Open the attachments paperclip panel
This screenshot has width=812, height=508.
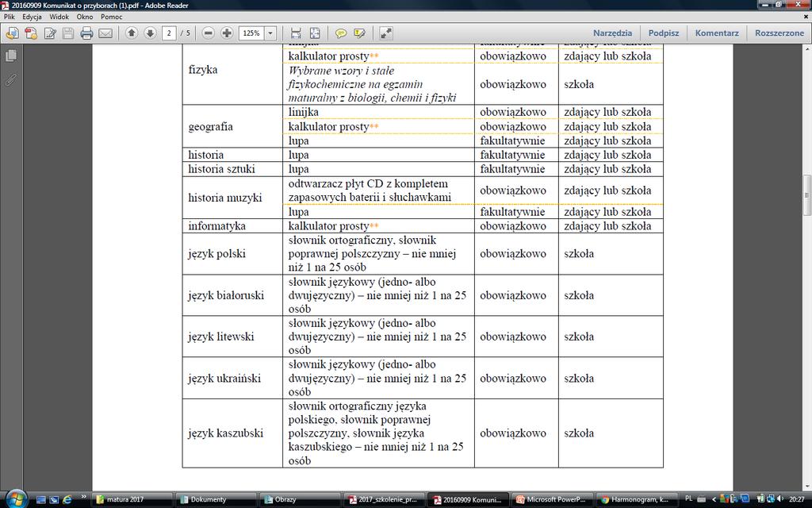11,79
